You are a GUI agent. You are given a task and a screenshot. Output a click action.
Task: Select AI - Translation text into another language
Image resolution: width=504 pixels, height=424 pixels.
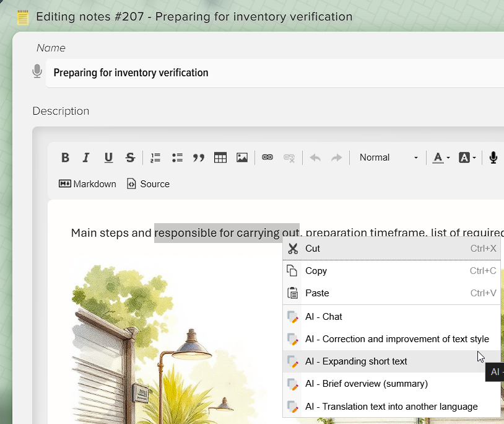391,407
